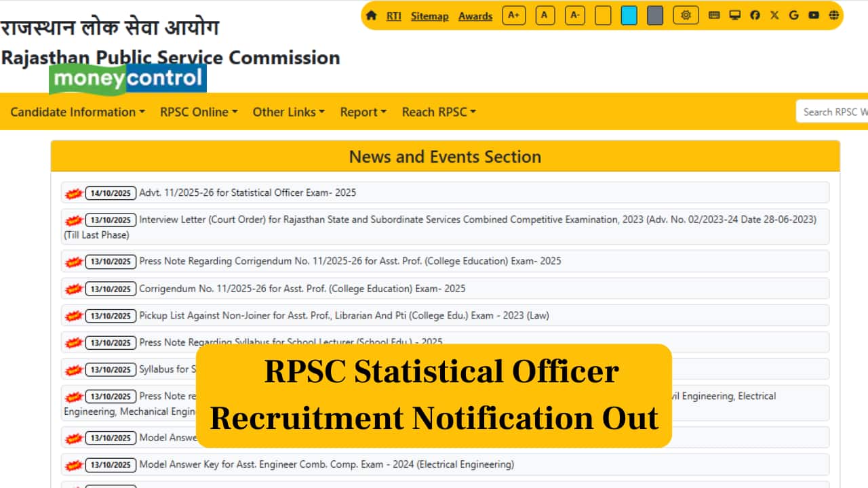Image resolution: width=868 pixels, height=488 pixels.
Task: Expand Reach RPSC dropdown menu
Action: pyautogui.click(x=439, y=112)
